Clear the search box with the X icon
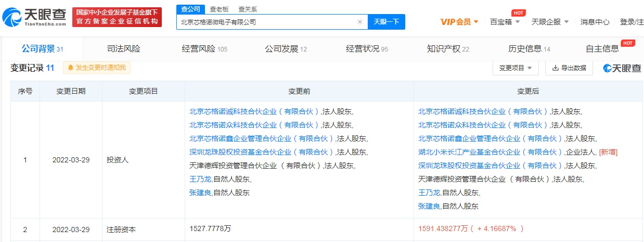Image resolution: width=644 pixels, height=242 pixels. [359, 22]
